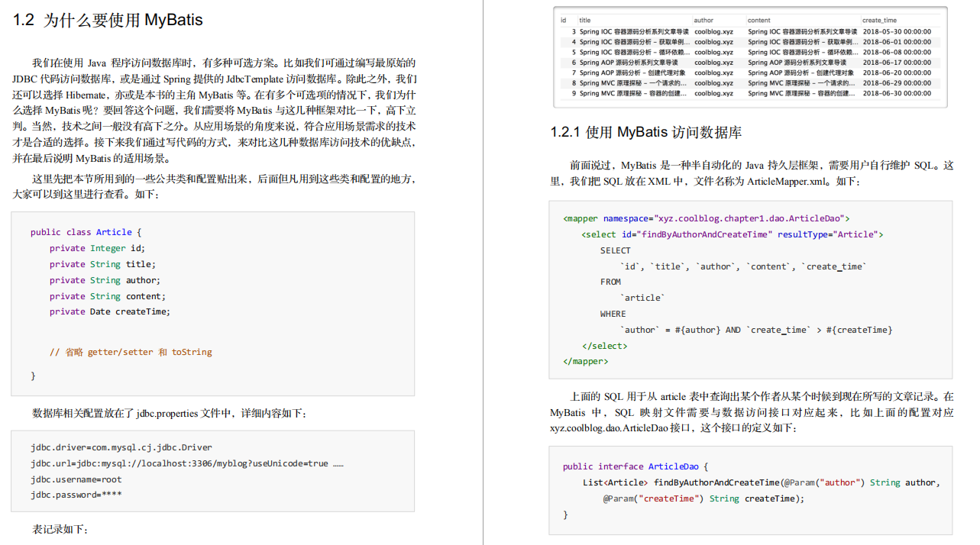Image resolution: width=980 pixels, height=545 pixels.
Task: Click the text 'xyz.coolblog.dao.ArticleDao 接口'
Action: 621,428
